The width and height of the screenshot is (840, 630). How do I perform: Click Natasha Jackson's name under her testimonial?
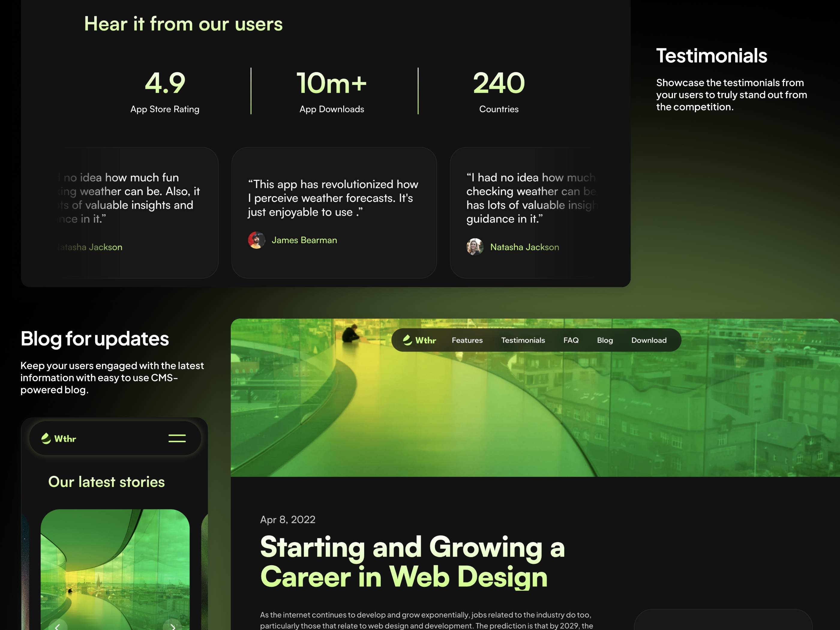pyautogui.click(x=524, y=247)
